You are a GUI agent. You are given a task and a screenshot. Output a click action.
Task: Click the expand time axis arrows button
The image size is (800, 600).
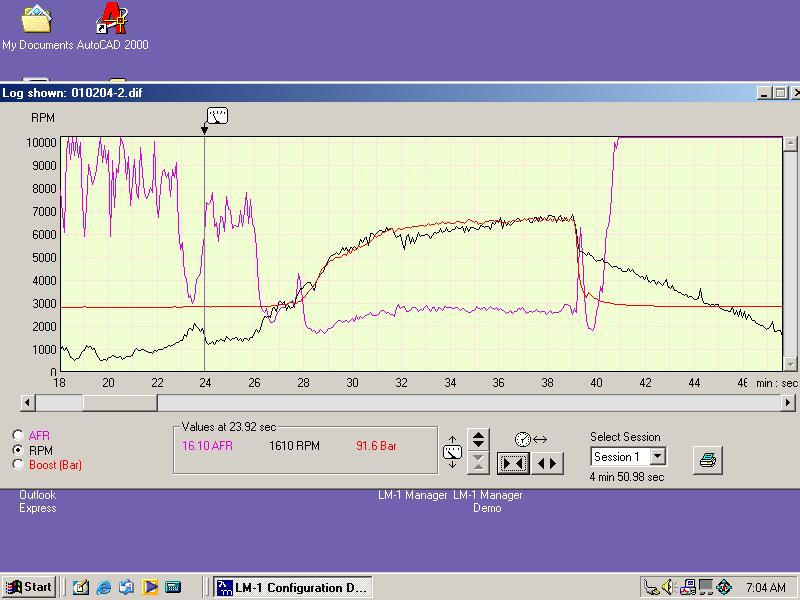pyautogui.click(x=549, y=463)
